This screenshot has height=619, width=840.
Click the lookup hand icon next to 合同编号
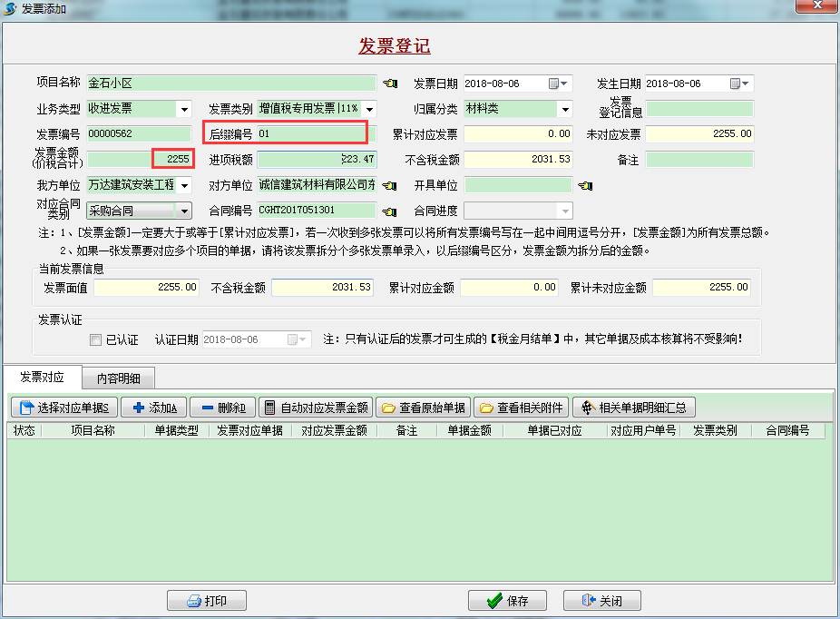[389, 211]
